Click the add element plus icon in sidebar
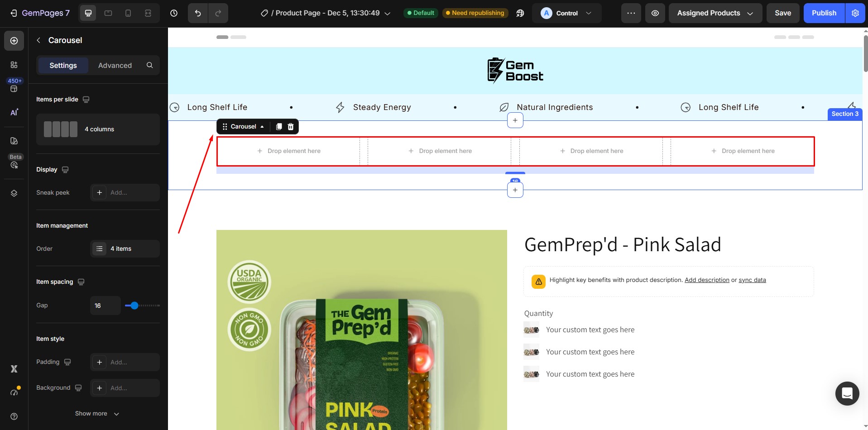Viewport: 868px width, 430px height. (14, 41)
